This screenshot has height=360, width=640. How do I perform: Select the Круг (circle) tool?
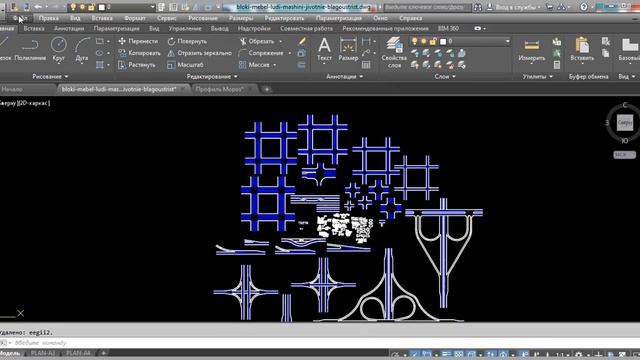58,49
